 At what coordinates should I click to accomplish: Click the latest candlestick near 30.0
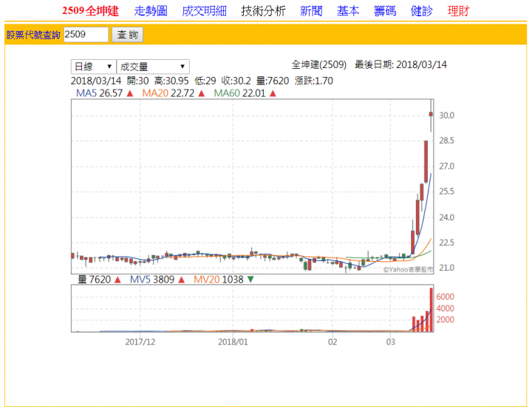tap(431, 115)
